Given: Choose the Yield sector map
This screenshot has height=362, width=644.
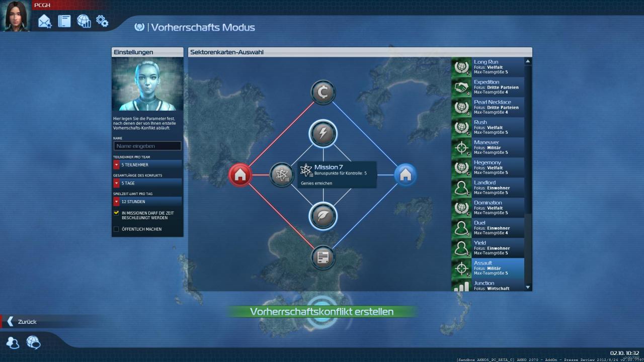Looking at the screenshot, I should click(x=488, y=248).
